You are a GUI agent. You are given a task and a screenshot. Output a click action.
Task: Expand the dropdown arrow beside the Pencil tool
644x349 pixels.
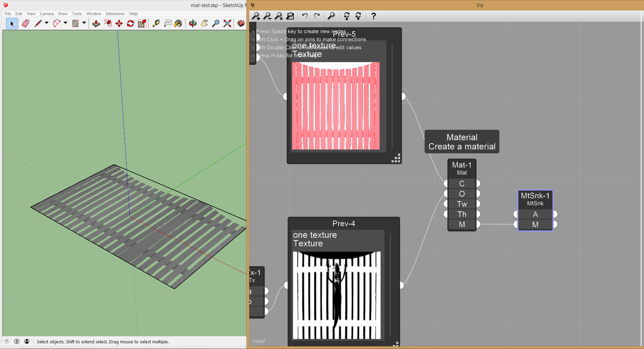[x=47, y=23]
